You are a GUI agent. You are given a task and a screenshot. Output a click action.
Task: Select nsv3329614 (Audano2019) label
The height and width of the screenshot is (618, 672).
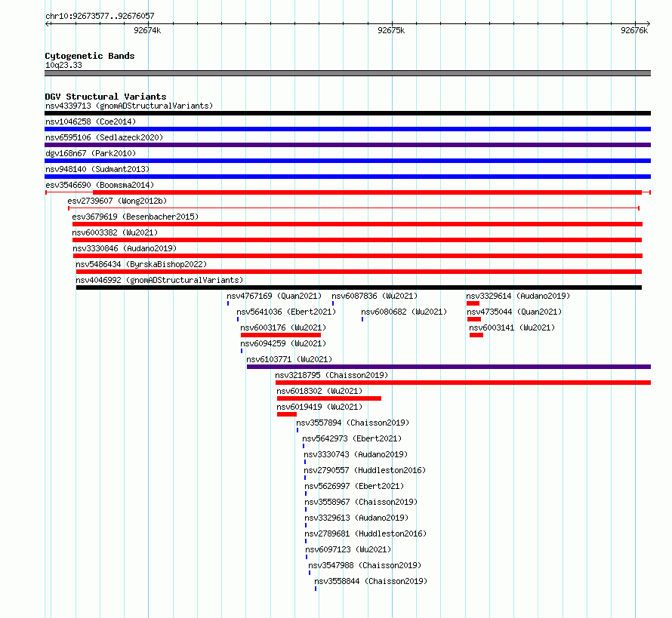(518, 296)
